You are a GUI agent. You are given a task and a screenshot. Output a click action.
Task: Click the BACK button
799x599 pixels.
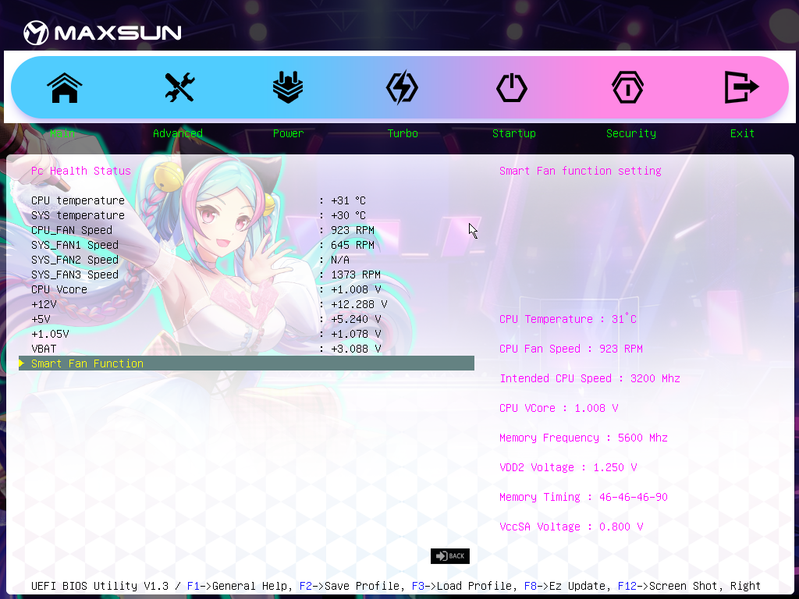pos(450,556)
